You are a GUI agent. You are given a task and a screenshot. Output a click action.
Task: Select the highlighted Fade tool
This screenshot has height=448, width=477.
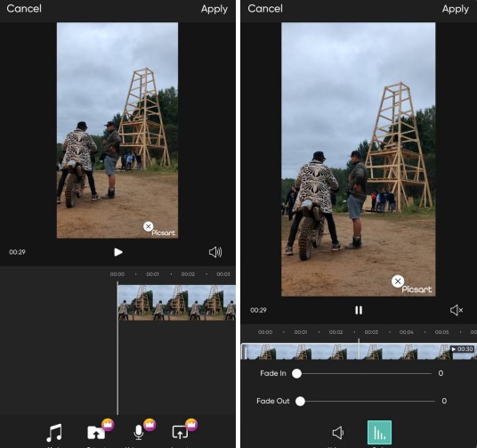(x=379, y=433)
